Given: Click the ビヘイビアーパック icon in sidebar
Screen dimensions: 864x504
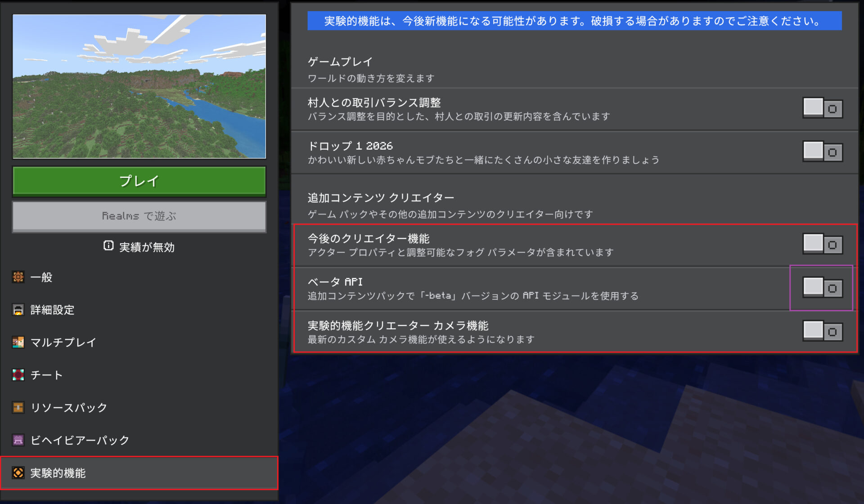Looking at the screenshot, I should coord(18,440).
